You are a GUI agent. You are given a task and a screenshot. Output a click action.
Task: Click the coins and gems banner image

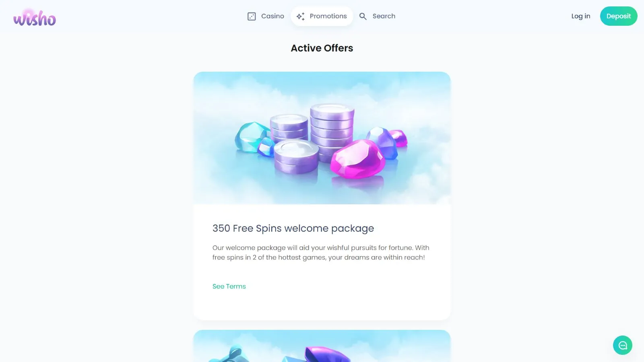pyautogui.click(x=322, y=138)
